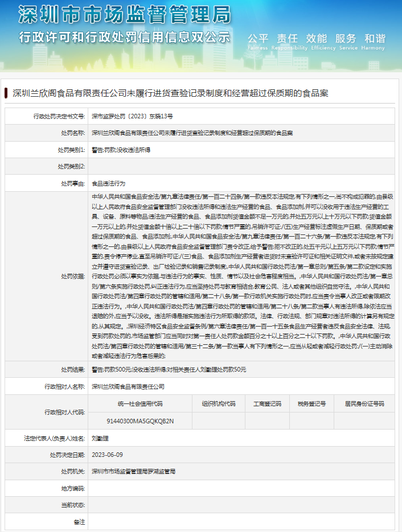Click the 行政许可和行政处罚信用信息双公示 subtitle
The image size is (402, 532).
pyautogui.click(x=125, y=37)
